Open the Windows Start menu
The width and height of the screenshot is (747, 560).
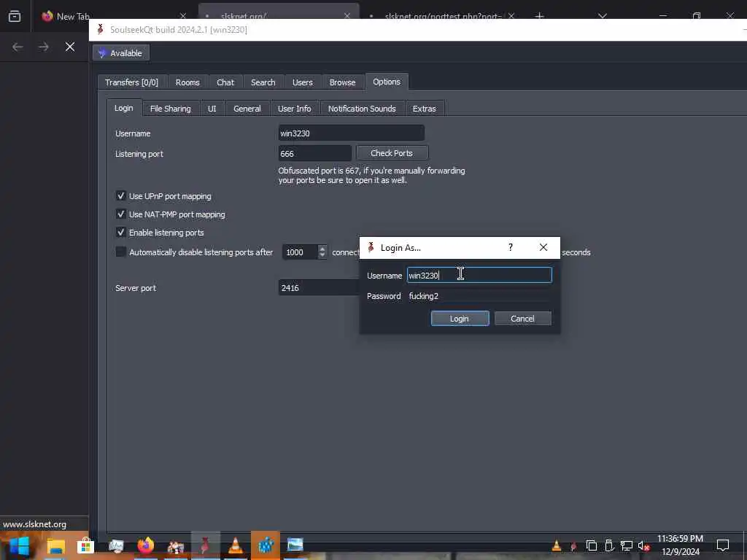[x=19, y=545]
